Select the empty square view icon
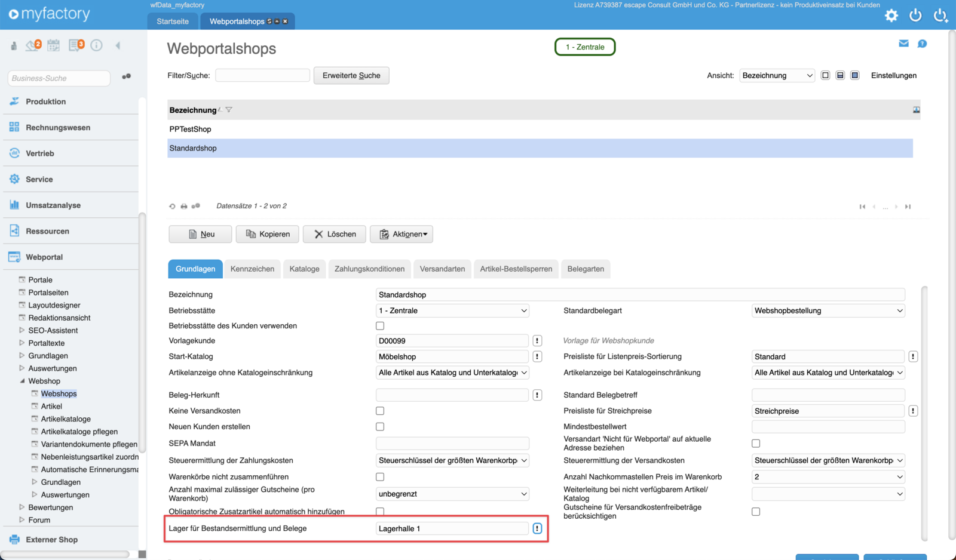Image resolution: width=956 pixels, height=560 pixels. (x=825, y=75)
